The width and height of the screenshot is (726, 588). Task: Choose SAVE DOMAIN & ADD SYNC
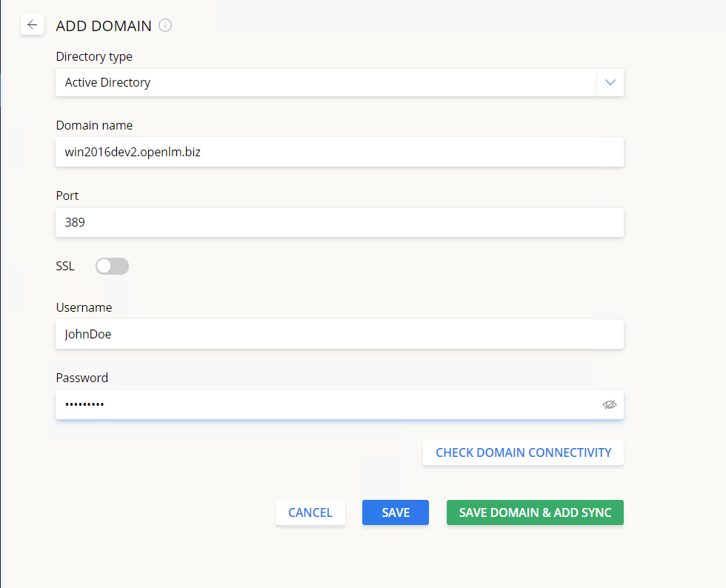[x=535, y=512]
